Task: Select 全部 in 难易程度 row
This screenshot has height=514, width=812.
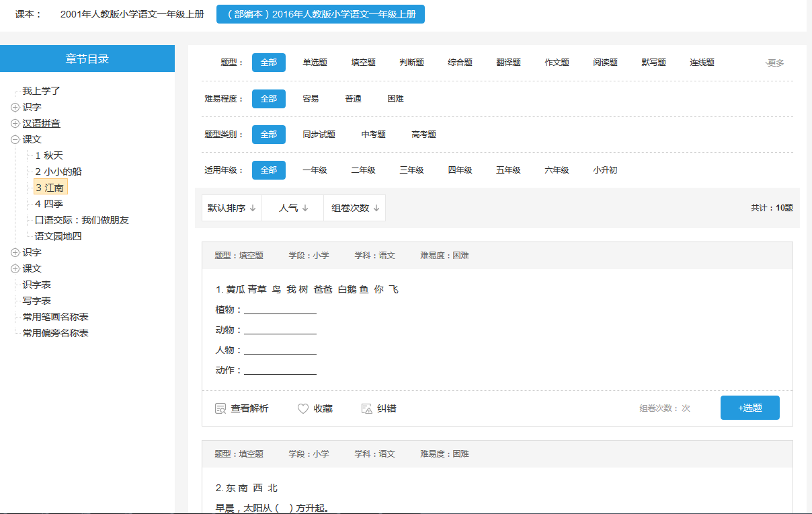Action: (269, 99)
